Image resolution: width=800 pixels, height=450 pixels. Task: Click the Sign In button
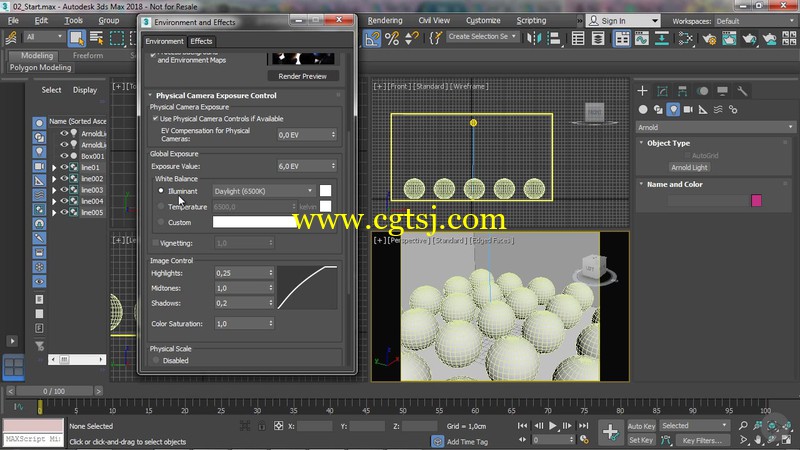[623, 21]
